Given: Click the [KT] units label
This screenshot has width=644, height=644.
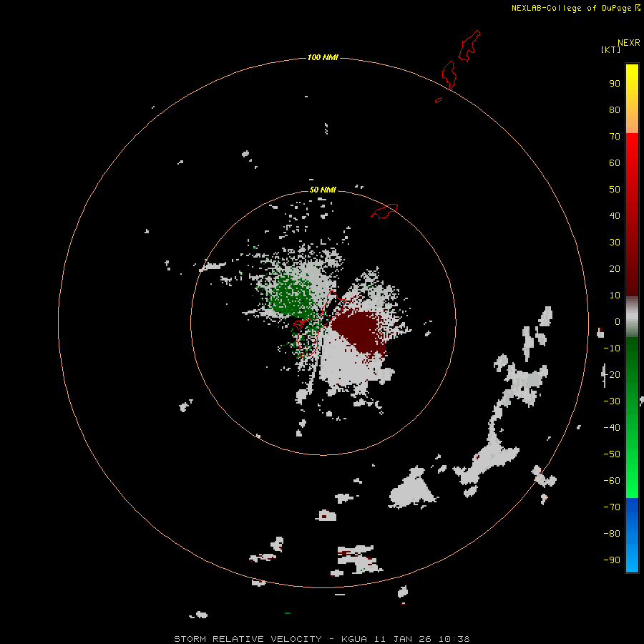Looking at the screenshot, I should 610,49.
